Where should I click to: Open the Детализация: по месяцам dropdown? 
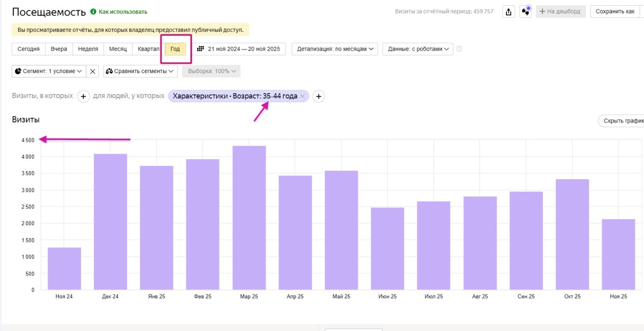coord(334,49)
